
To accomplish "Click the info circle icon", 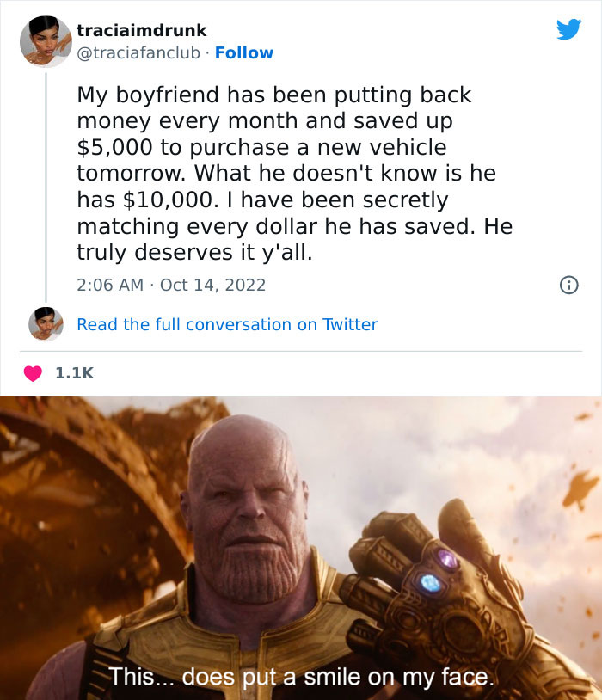I will (x=569, y=285).
